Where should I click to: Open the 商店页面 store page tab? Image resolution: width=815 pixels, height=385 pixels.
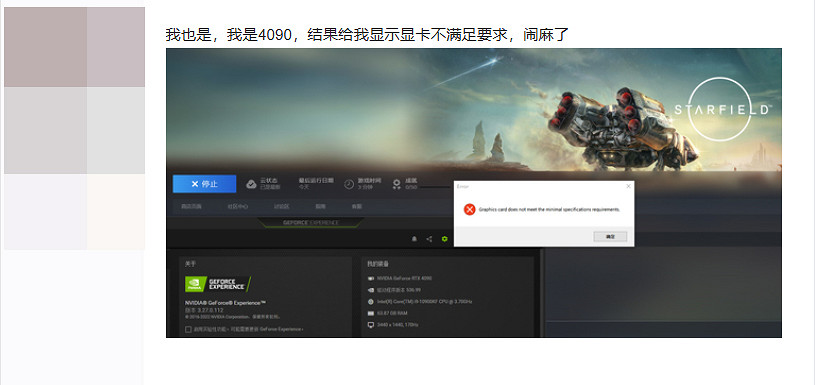pos(191,207)
